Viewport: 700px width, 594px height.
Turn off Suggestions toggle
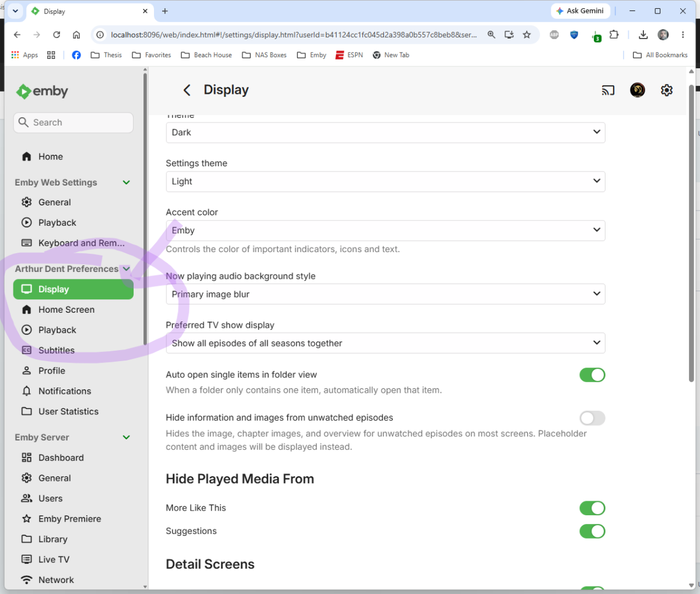pyautogui.click(x=592, y=531)
